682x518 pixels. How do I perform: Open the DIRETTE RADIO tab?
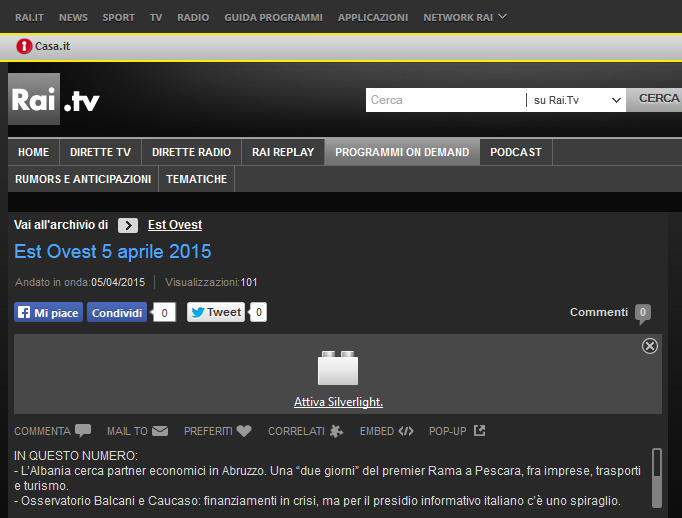click(191, 152)
